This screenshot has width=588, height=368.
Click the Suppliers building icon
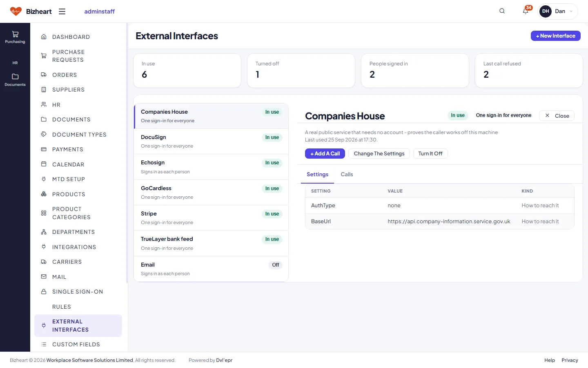coord(44,90)
